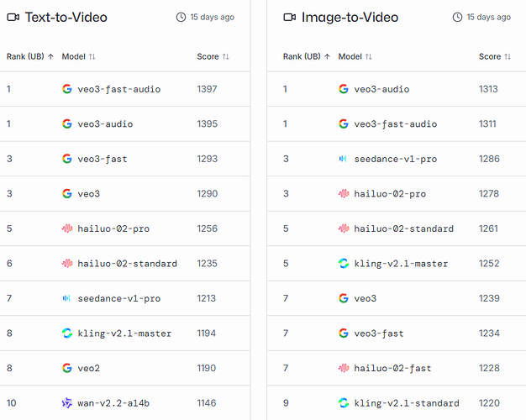Sort Text-to-Video table by Model
The image size is (526, 420).
pyautogui.click(x=79, y=56)
